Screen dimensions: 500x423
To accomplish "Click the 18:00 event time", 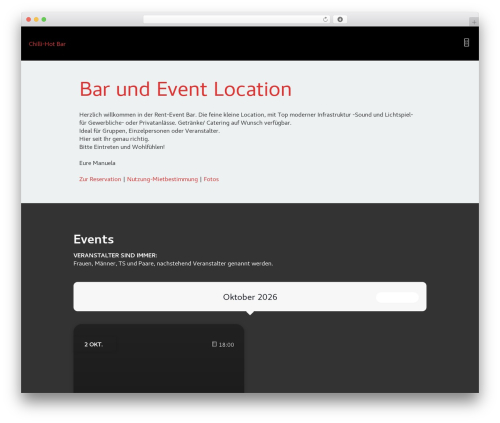I will click(x=226, y=345).
